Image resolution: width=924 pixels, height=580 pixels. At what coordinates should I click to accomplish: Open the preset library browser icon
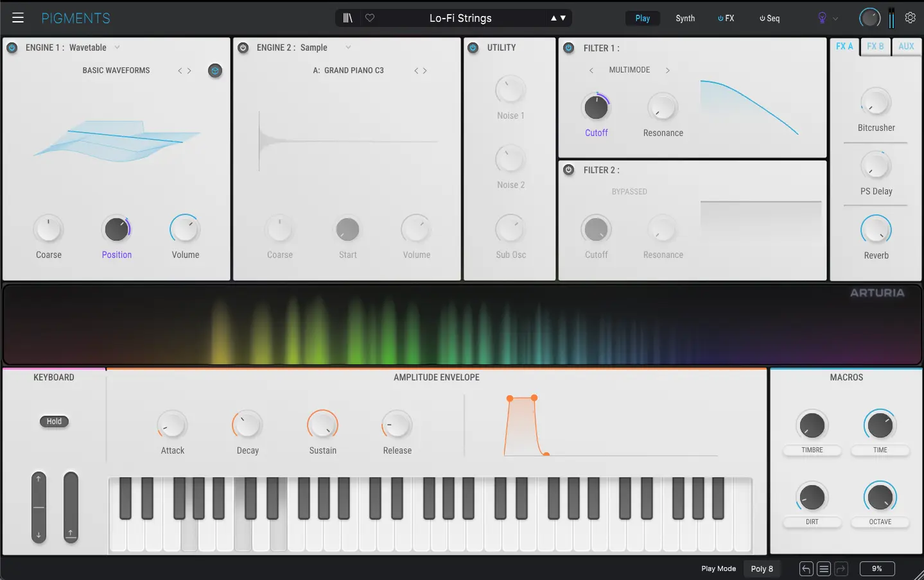[347, 18]
